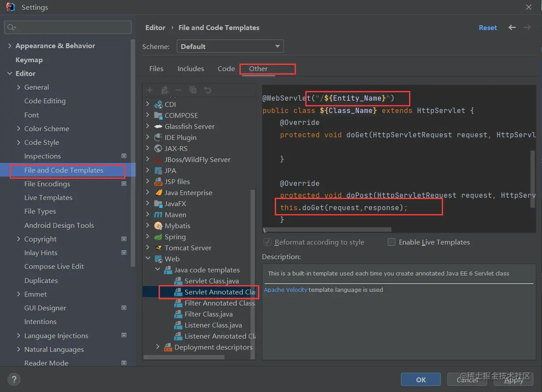Click the help question mark icon
Image resolution: width=542 pixels, height=392 pixels.
point(14,379)
